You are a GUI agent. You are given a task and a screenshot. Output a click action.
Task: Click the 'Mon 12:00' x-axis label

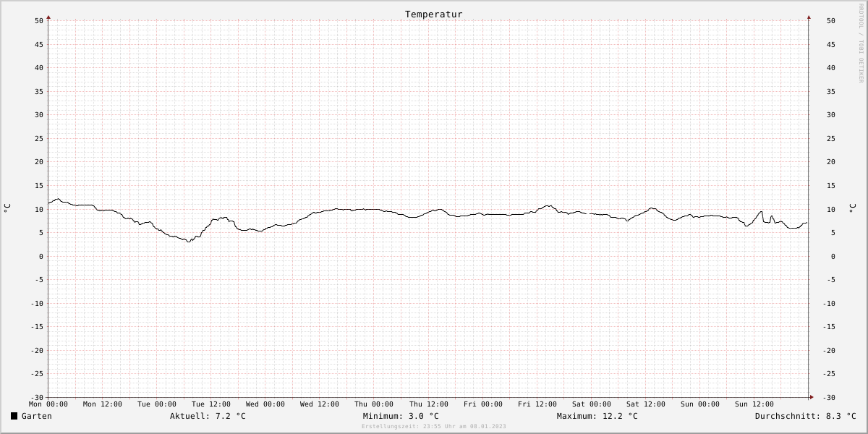[103, 404]
